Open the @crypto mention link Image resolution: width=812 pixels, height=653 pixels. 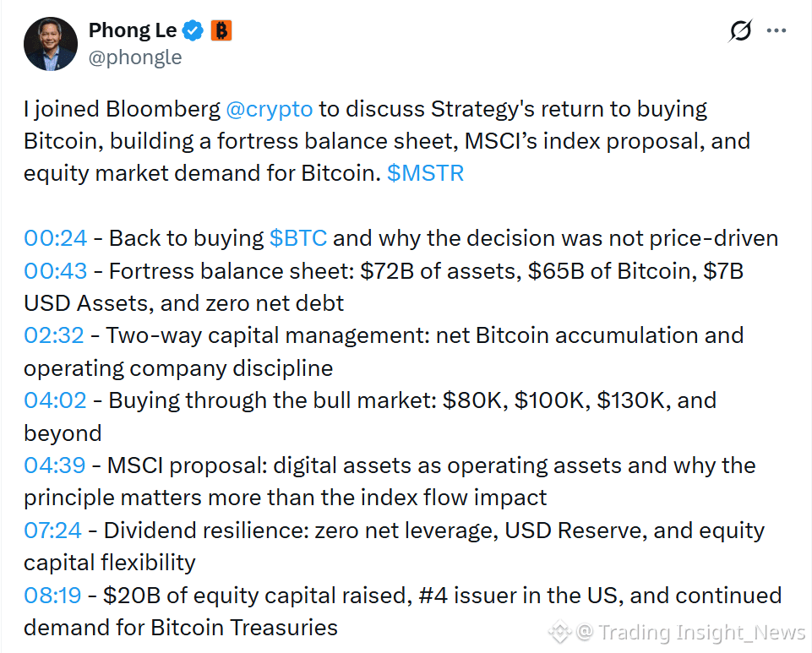pos(270,109)
